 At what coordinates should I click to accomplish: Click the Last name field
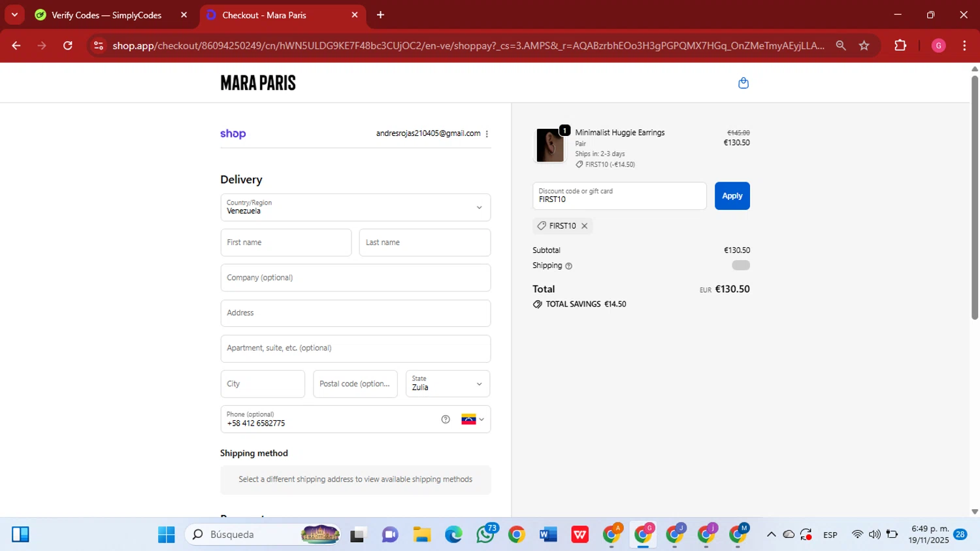(x=425, y=242)
